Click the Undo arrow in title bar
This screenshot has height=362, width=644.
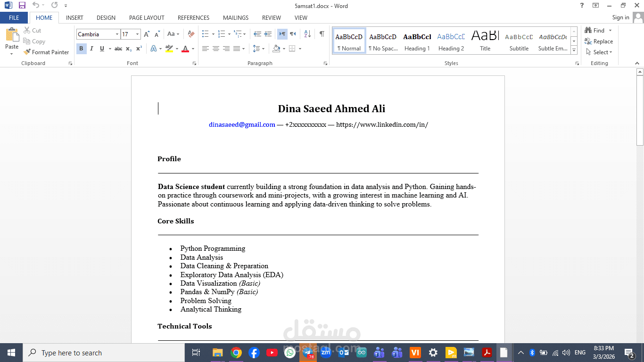point(36,5)
